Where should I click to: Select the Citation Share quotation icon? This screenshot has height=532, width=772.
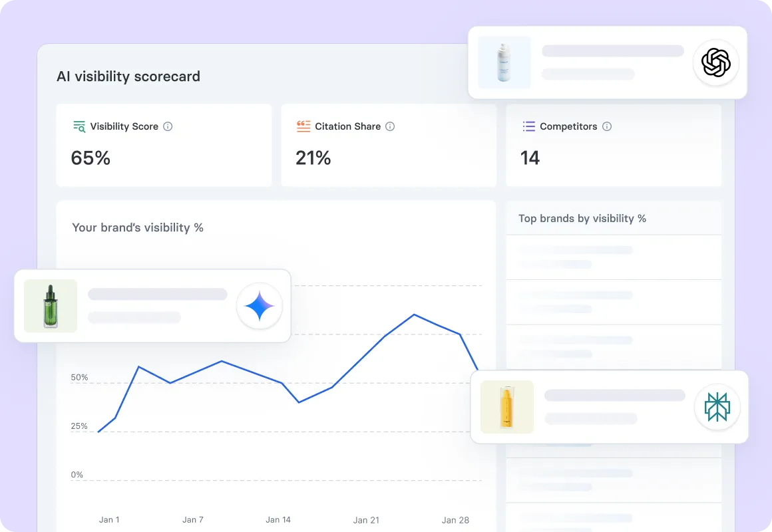303,126
